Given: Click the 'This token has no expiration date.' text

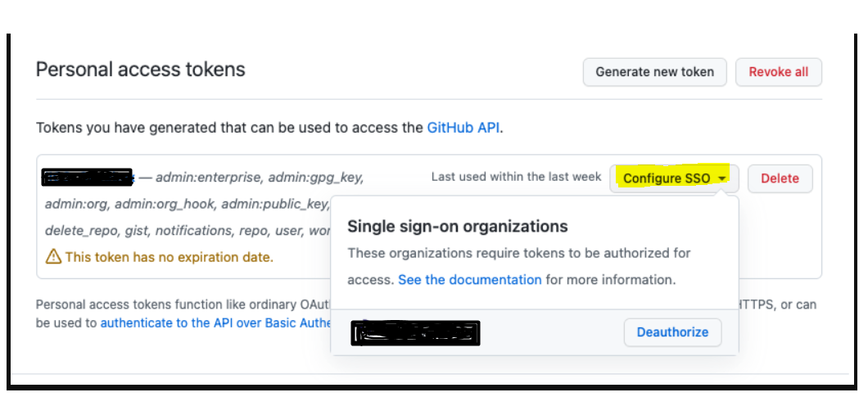Looking at the screenshot, I should coord(170,257).
